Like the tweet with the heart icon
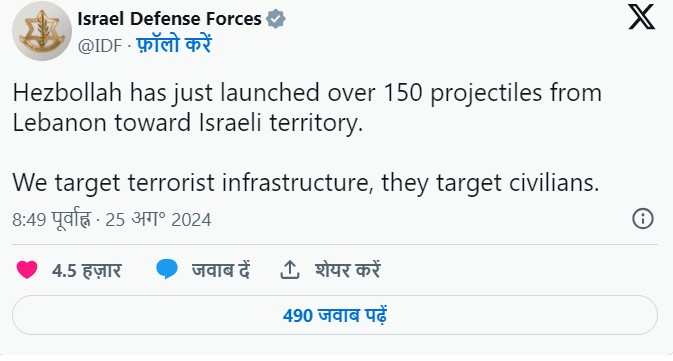 (x=27, y=270)
